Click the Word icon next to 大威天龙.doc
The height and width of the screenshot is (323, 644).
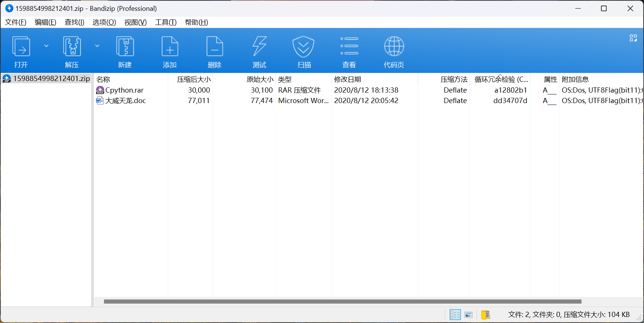pyautogui.click(x=100, y=100)
